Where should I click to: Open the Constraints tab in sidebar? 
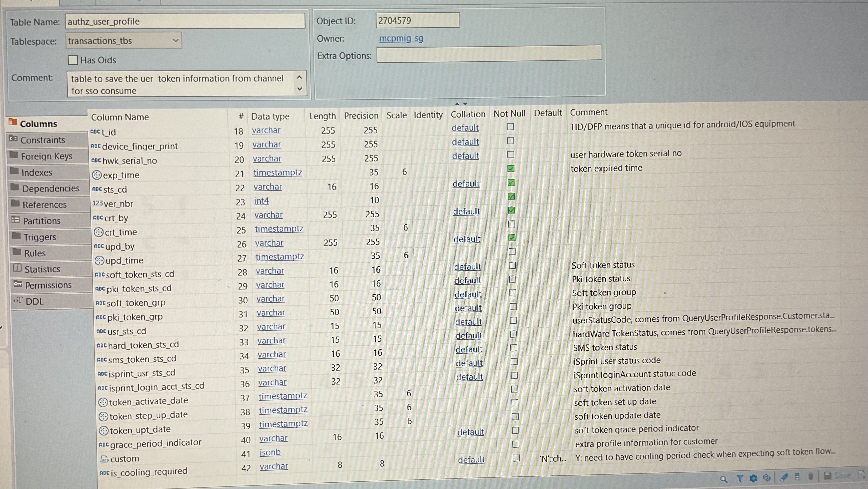point(43,140)
